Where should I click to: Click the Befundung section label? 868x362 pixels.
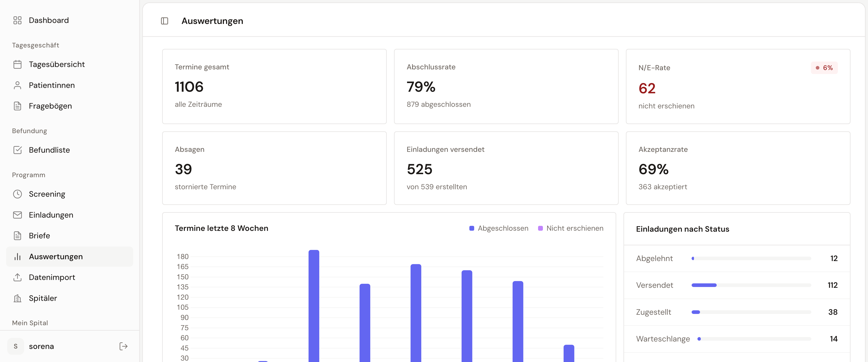(x=29, y=131)
